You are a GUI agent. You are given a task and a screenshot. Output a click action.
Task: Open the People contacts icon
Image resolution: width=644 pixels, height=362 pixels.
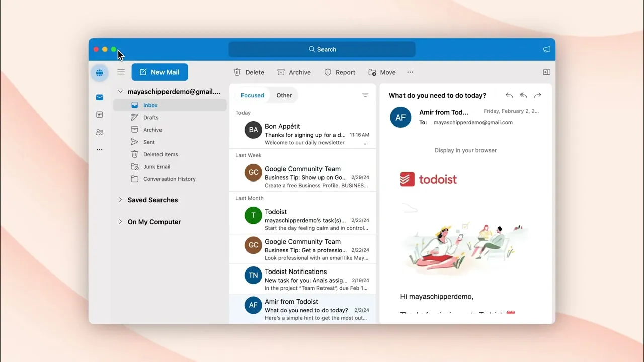click(99, 132)
